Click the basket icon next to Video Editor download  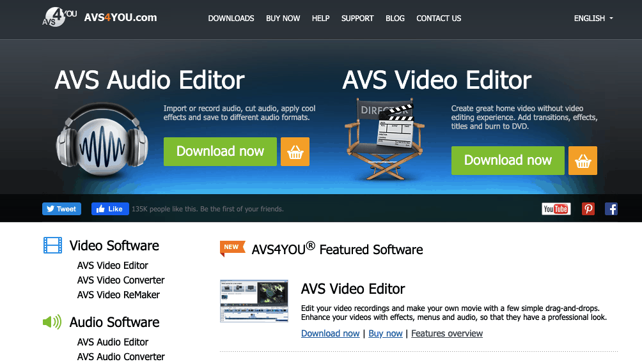pyautogui.click(x=583, y=160)
